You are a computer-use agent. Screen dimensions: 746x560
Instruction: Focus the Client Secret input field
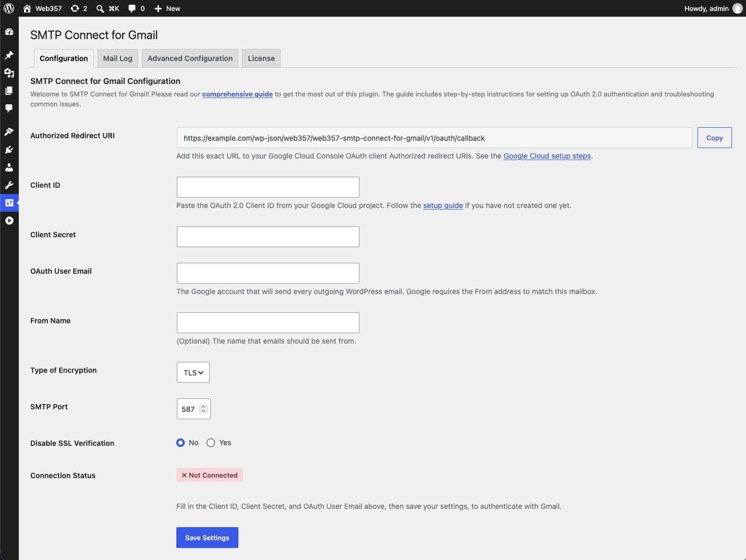click(268, 237)
